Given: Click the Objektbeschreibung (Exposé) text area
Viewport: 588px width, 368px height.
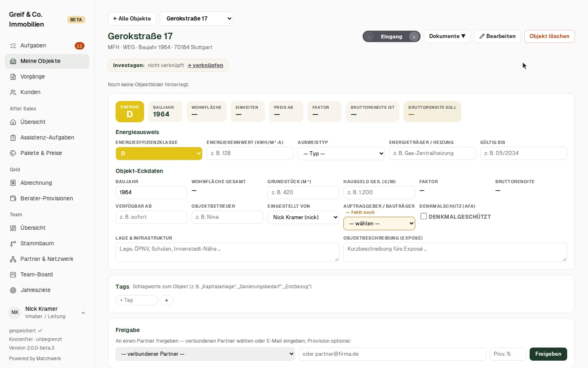Looking at the screenshot, I should click(x=455, y=252).
